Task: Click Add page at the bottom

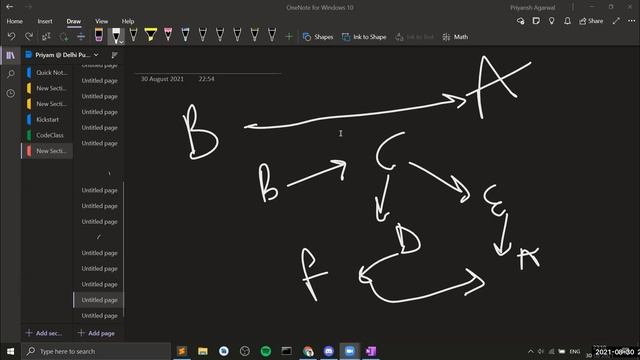Action: (96, 333)
